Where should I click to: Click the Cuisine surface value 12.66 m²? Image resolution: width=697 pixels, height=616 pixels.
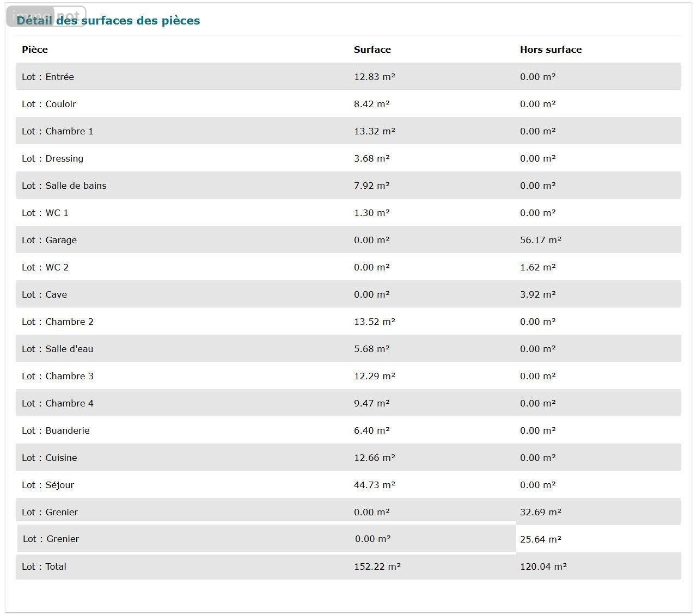[x=374, y=458]
